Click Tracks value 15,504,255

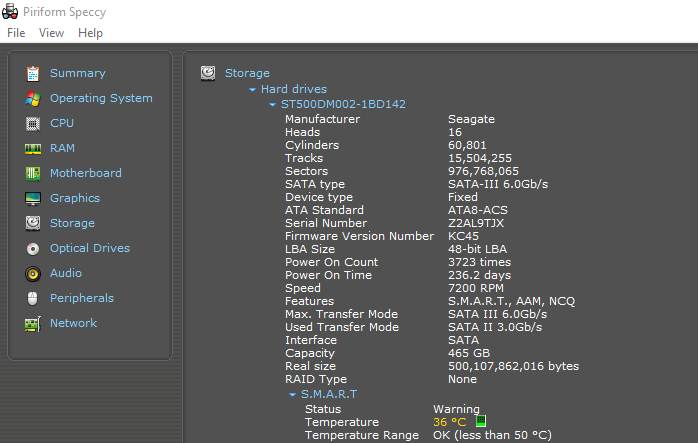480,159
